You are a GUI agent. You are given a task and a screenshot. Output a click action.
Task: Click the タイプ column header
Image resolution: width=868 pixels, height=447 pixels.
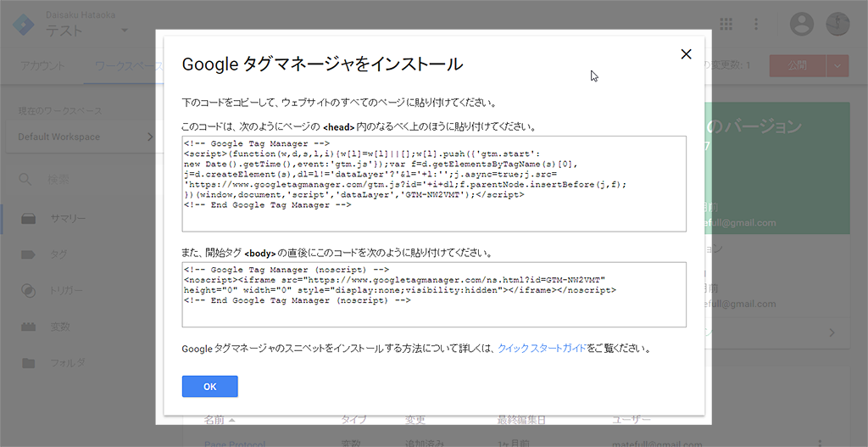pos(353,420)
